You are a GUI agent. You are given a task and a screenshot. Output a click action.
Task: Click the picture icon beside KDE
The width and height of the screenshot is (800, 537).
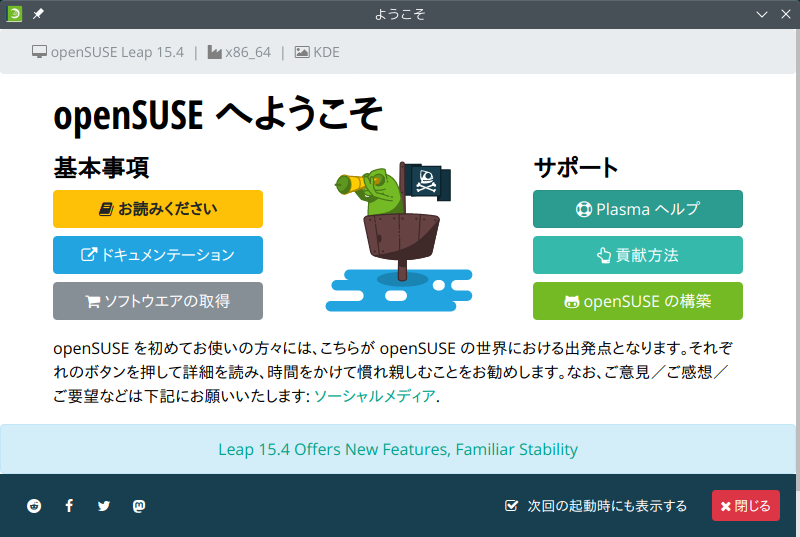[302, 52]
